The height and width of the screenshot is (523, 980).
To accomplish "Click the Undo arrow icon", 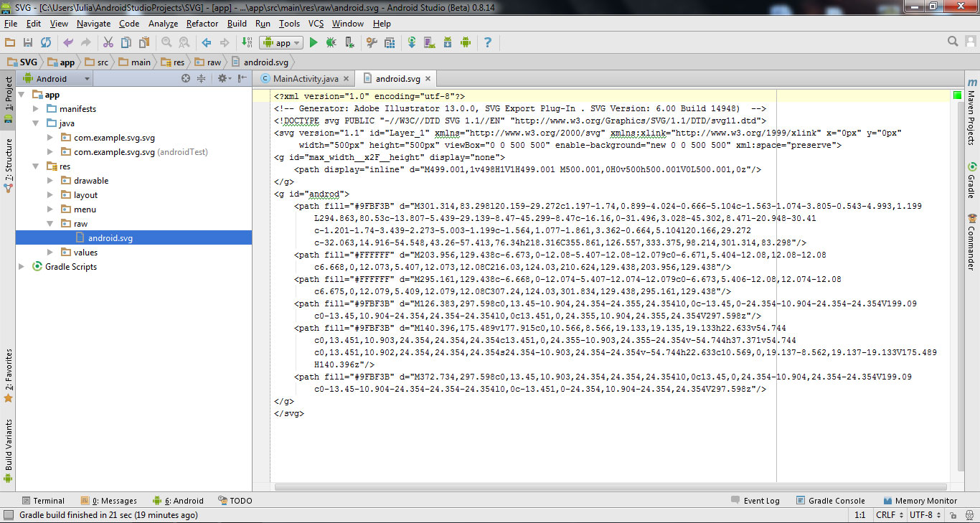I will pos(68,43).
